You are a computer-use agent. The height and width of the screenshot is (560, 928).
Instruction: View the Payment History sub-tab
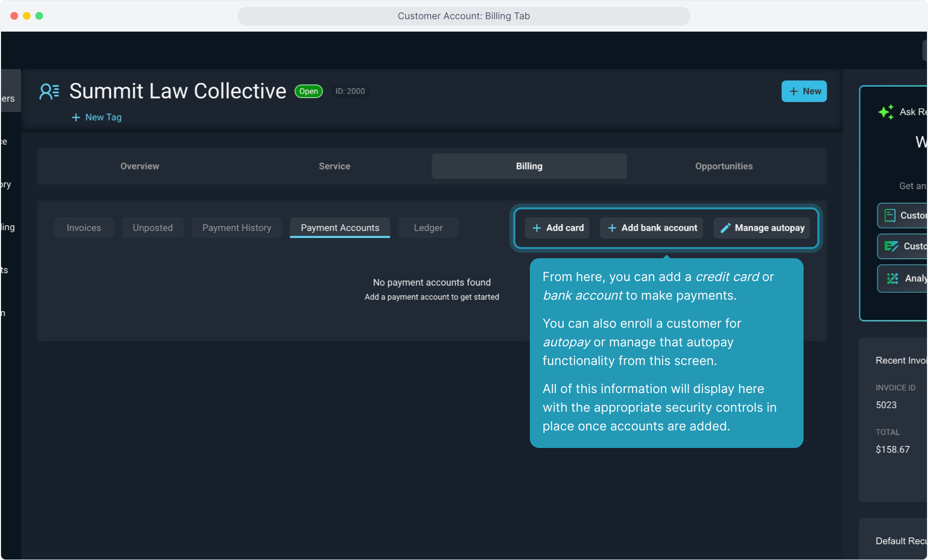236,228
